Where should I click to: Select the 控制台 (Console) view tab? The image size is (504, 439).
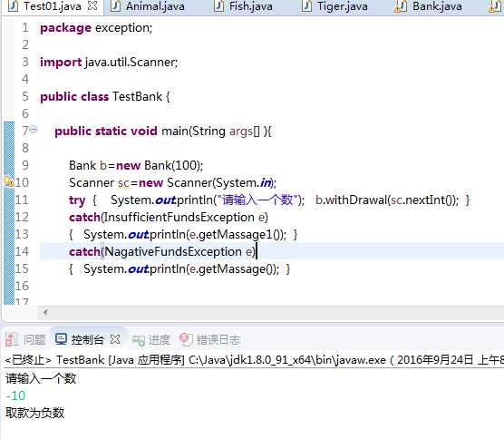87,339
